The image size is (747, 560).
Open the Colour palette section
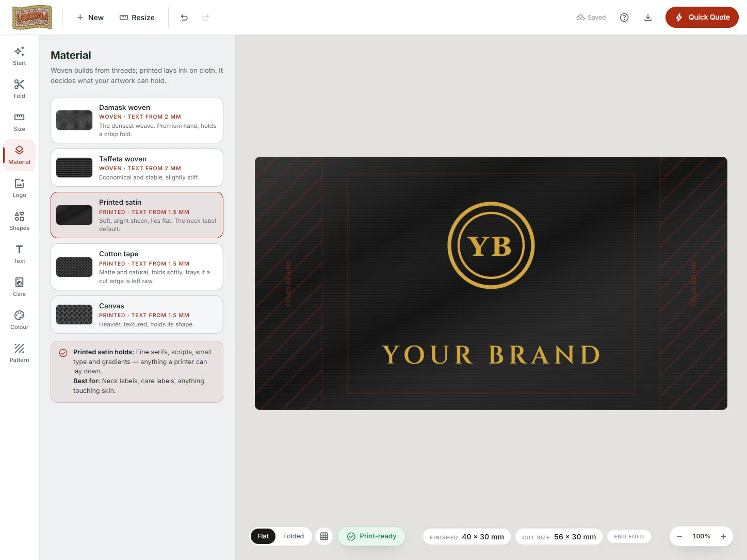[x=19, y=320]
